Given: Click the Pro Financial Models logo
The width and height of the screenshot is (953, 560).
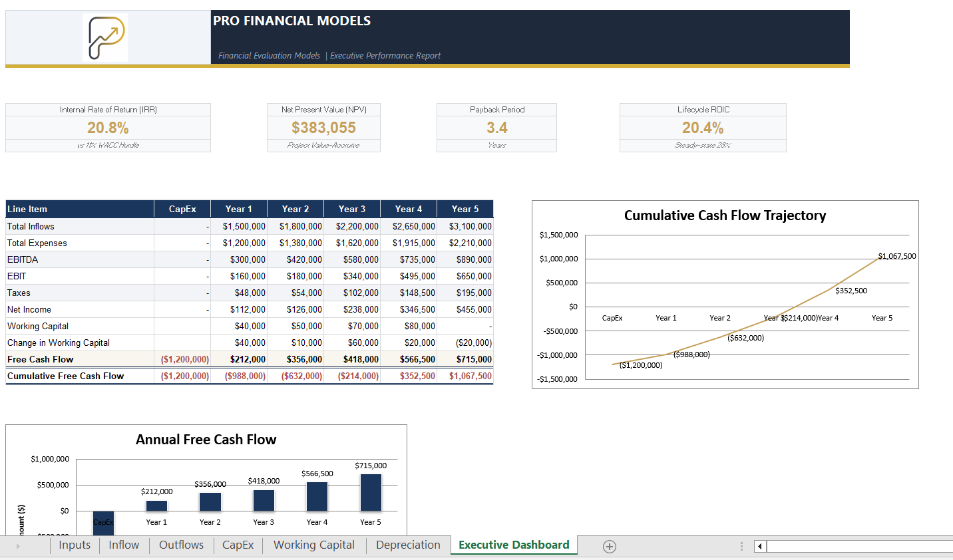Looking at the screenshot, I should pos(106,38).
